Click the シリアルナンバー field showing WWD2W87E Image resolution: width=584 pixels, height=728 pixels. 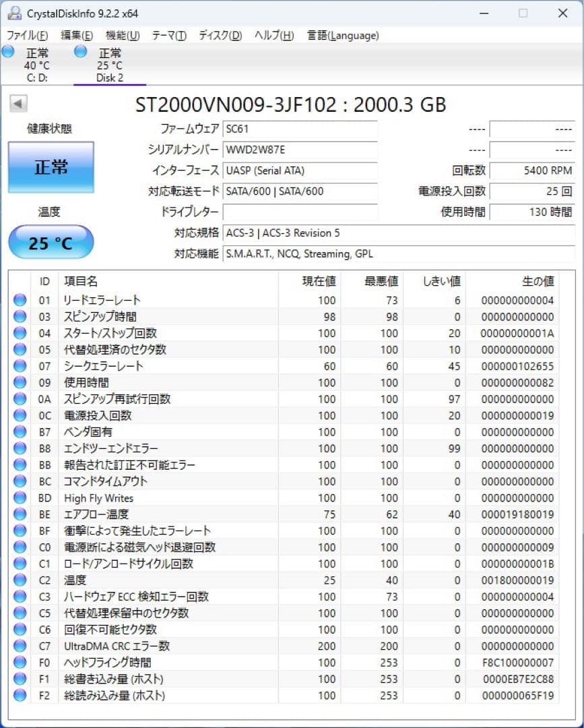point(300,150)
